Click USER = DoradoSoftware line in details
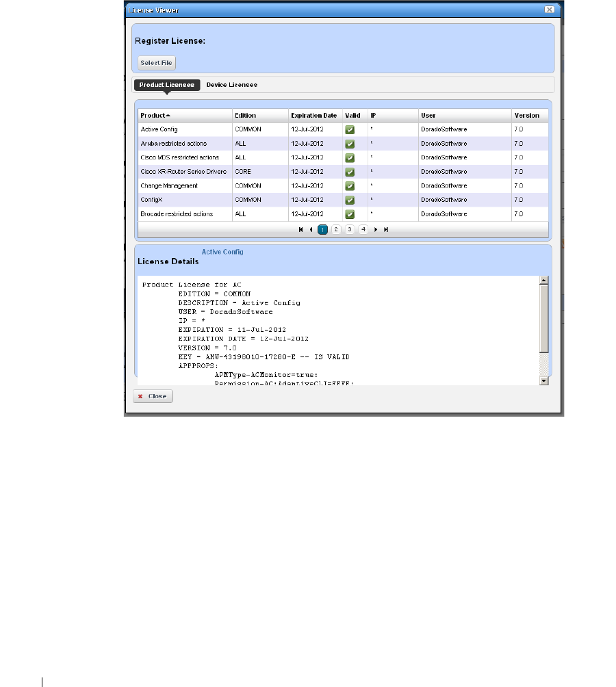 point(225,312)
